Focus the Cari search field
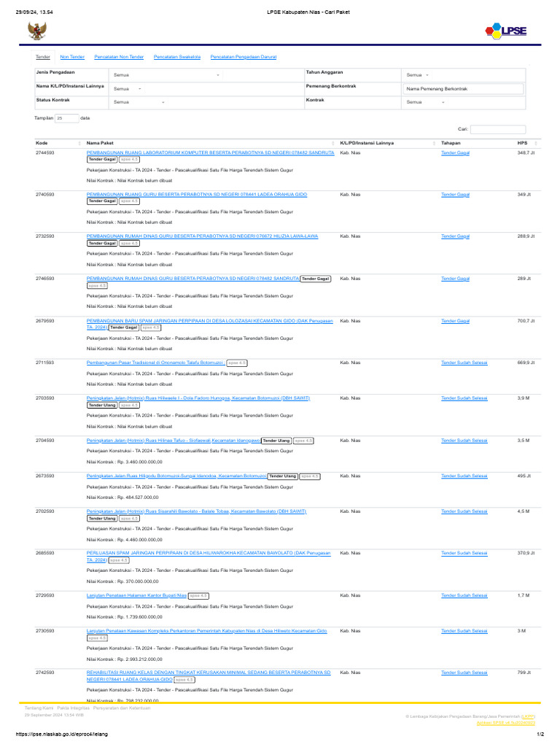The image size is (560, 747). click(498, 130)
